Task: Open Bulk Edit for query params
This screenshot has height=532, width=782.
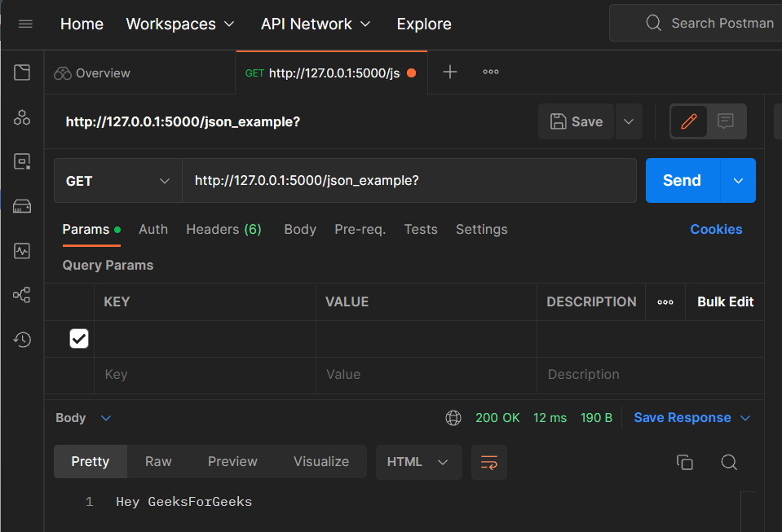Action: (x=725, y=302)
